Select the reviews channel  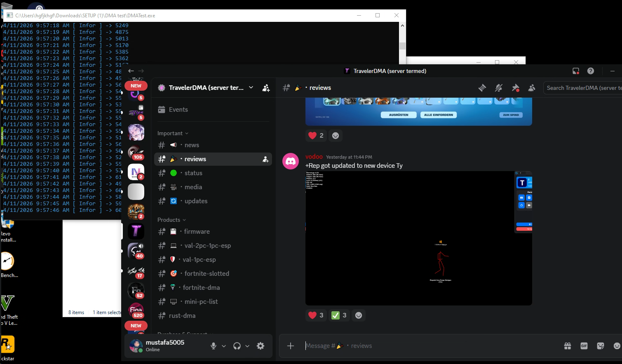(x=213, y=159)
